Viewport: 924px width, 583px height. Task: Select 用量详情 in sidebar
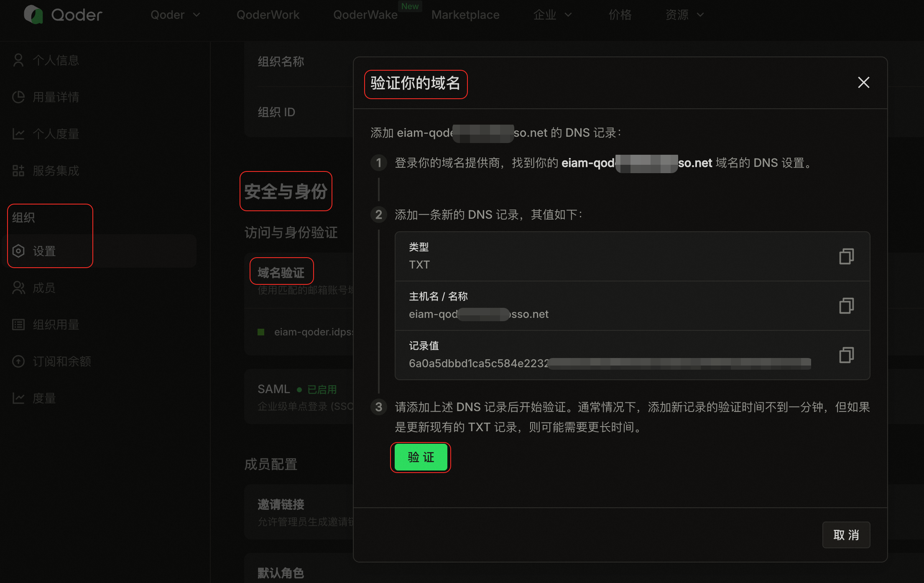(56, 97)
